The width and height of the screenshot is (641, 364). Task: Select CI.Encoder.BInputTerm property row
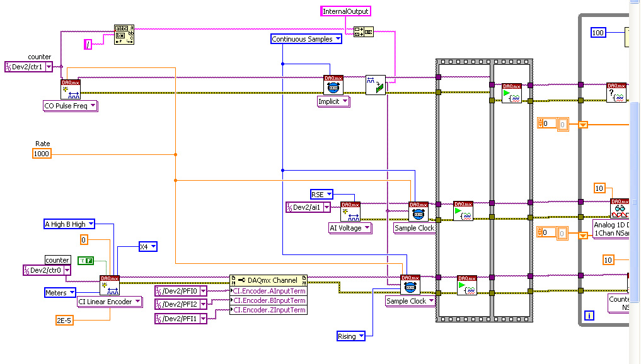coord(268,300)
